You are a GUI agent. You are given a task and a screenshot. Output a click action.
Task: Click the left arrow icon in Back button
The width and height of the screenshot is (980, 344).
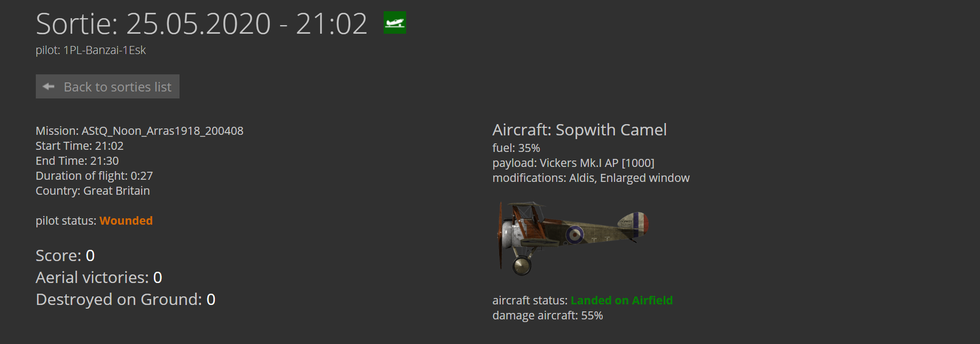pyautogui.click(x=49, y=87)
